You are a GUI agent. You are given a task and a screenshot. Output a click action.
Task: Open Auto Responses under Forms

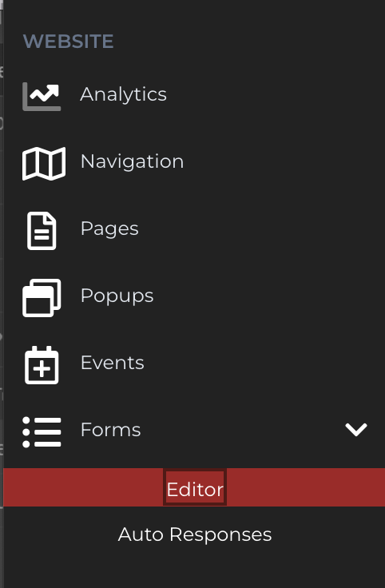tap(195, 534)
